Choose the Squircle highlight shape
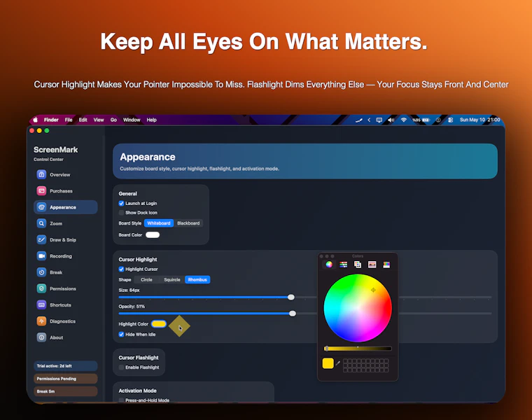This screenshot has width=532, height=420. click(x=172, y=279)
